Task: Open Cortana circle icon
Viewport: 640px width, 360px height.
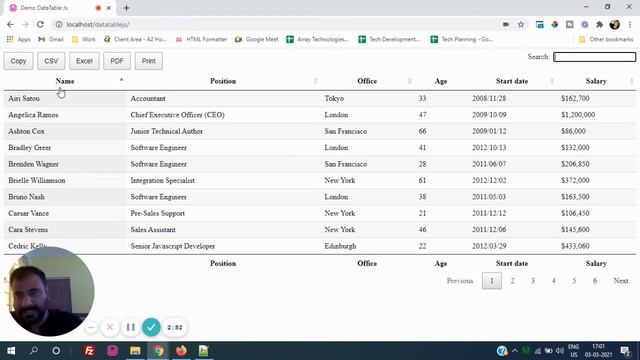Action: point(56,351)
